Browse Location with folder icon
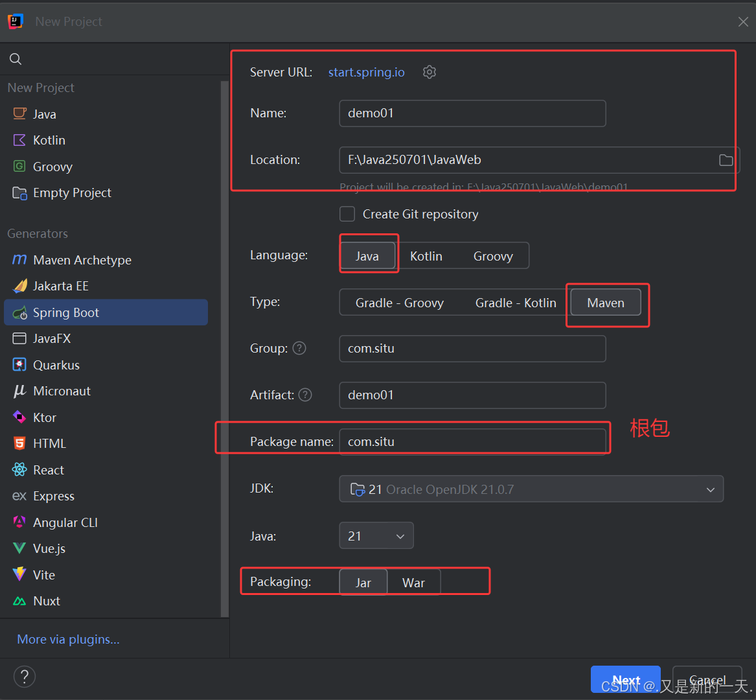Viewport: 756px width, 700px height. [726, 159]
